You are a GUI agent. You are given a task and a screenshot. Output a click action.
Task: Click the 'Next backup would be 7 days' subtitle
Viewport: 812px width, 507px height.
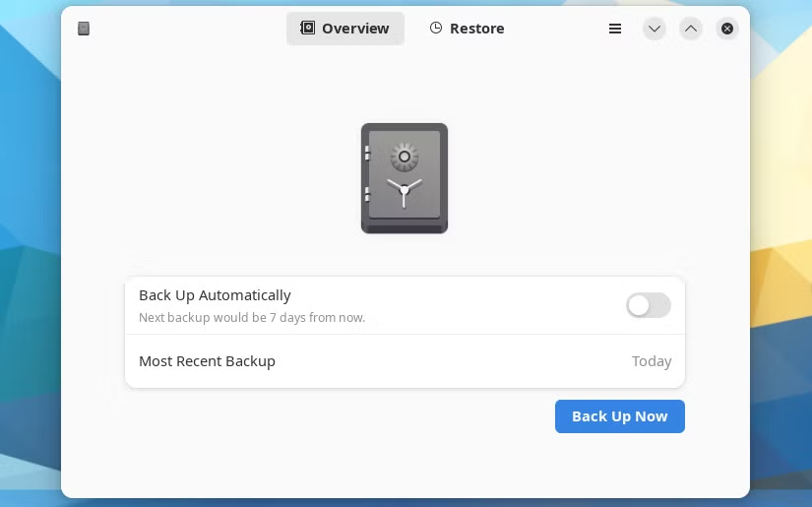click(x=251, y=318)
